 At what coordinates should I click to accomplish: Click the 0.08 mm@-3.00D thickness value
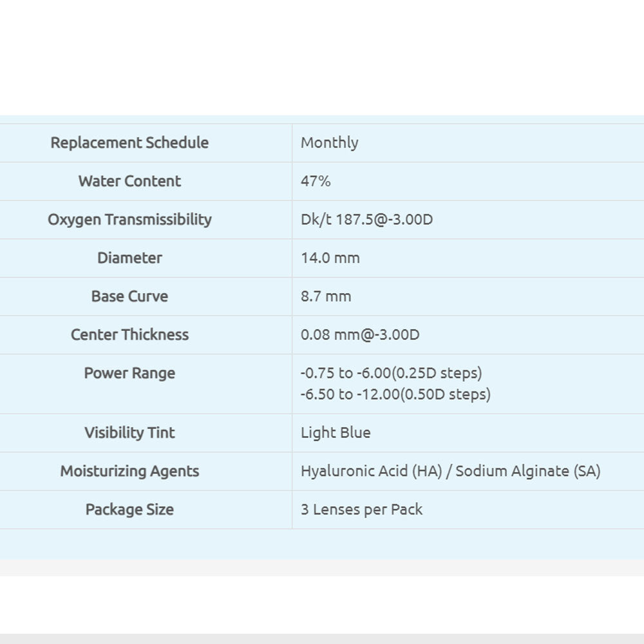click(360, 335)
